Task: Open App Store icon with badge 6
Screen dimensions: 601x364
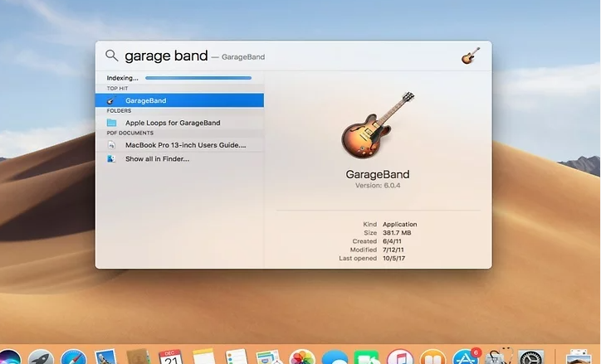Action: coord(466,356)
